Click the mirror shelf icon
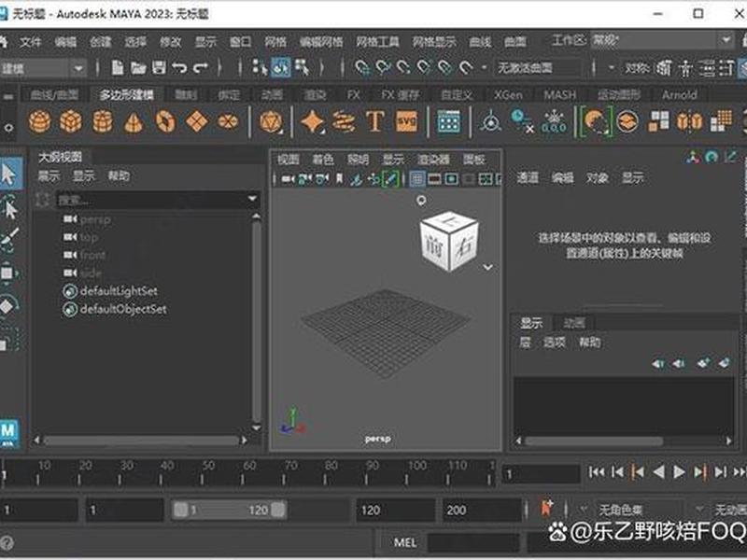 coord(689,122)
